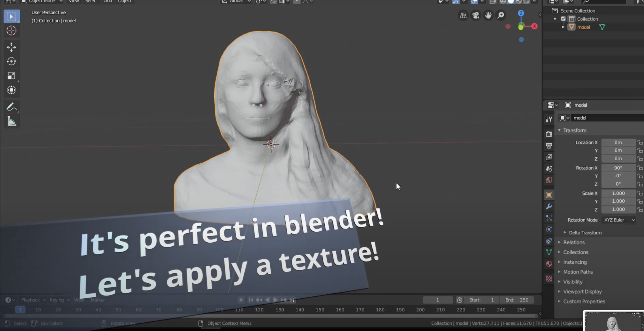Activate the Annotate pencil tool
644x331 pixels.
[11, 107]
